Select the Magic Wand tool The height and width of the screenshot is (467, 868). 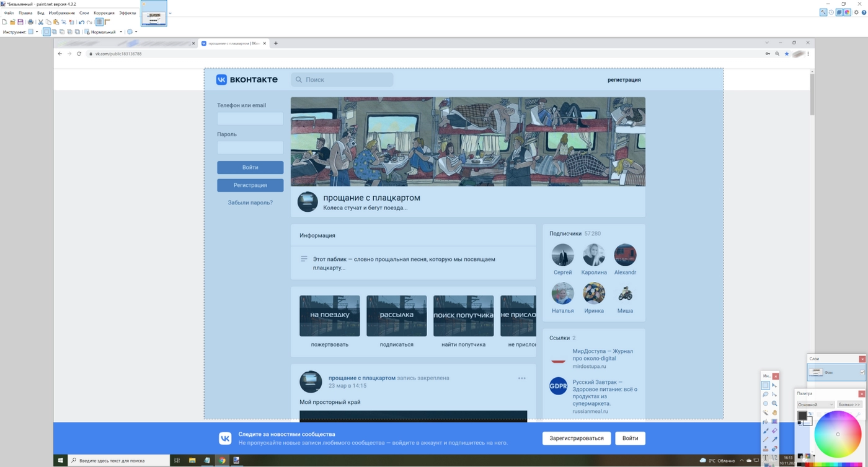click(766, 412)
